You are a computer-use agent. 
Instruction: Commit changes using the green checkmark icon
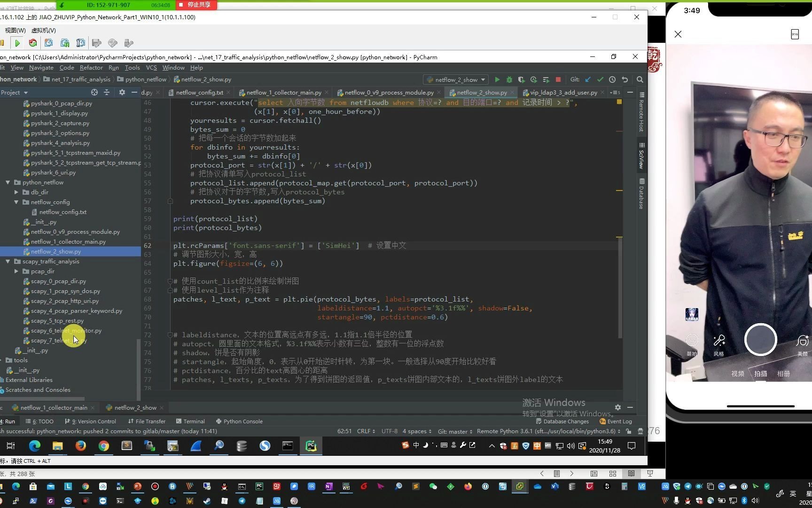pyautogui.click(x=600, y=79)
